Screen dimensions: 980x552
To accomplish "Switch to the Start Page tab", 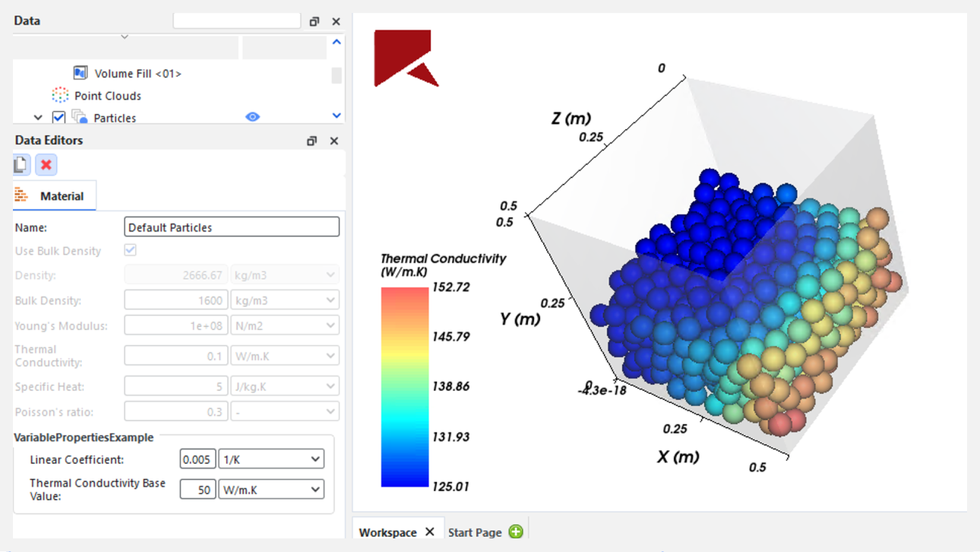I will coord(475,532).
